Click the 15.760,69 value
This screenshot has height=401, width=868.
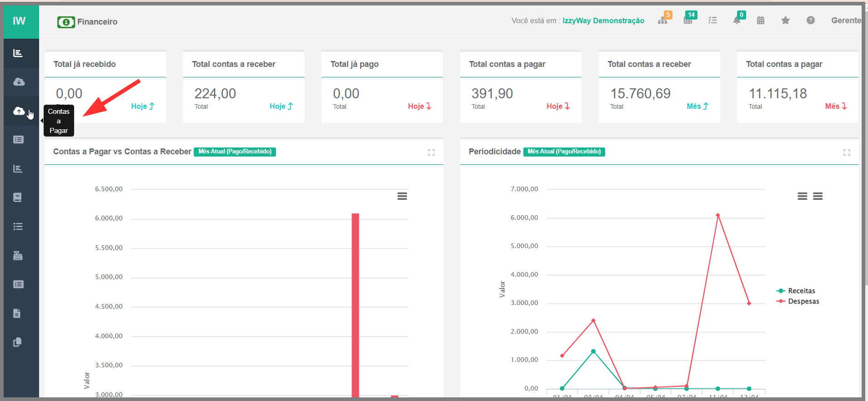tap(640, 94)
